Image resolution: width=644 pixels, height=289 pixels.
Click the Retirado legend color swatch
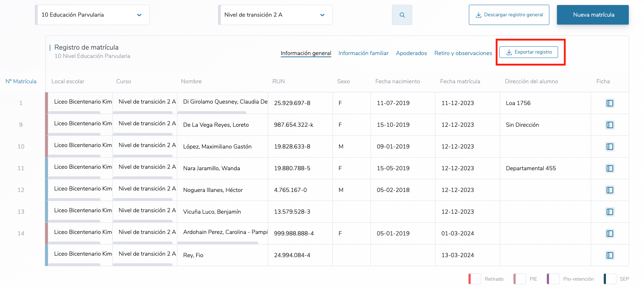475,279
